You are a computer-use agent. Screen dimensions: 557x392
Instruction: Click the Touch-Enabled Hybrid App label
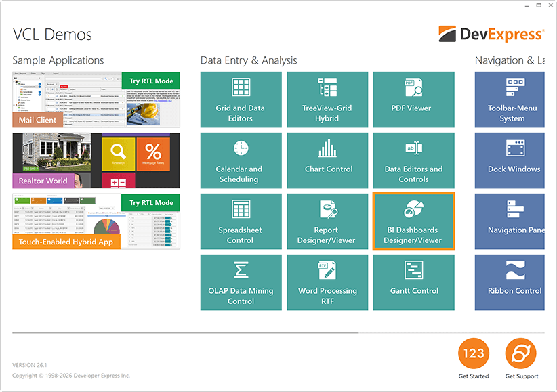(x=66, y=242)
